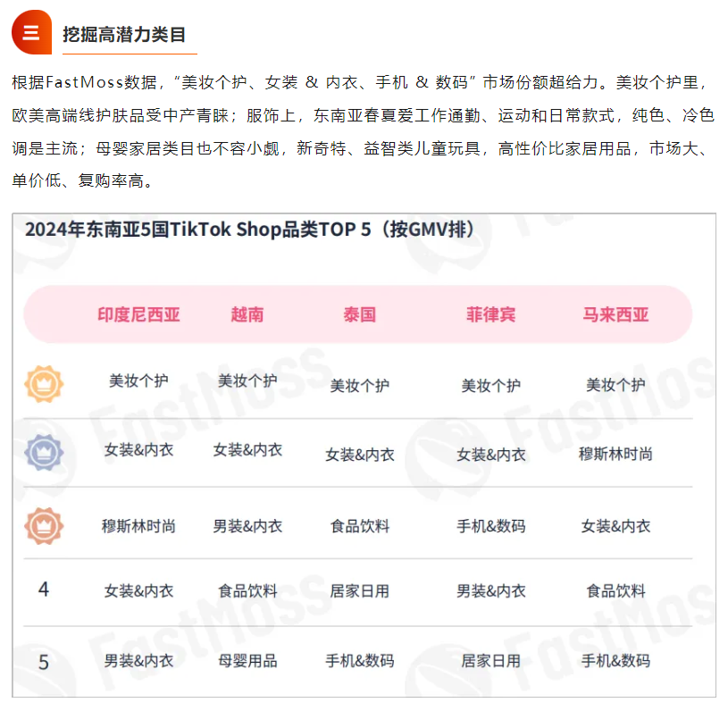
Task: Choose the 泰国 column header
Action: (x=360, y=315)
